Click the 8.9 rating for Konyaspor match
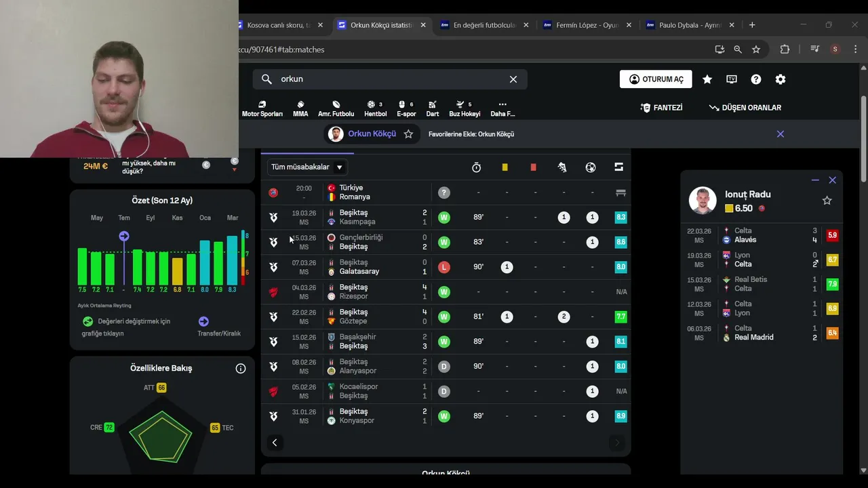868x488 pixels. [620, 416]
